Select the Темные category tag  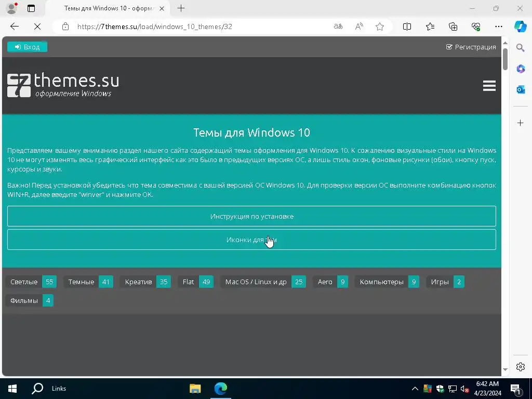click(88, 282)
